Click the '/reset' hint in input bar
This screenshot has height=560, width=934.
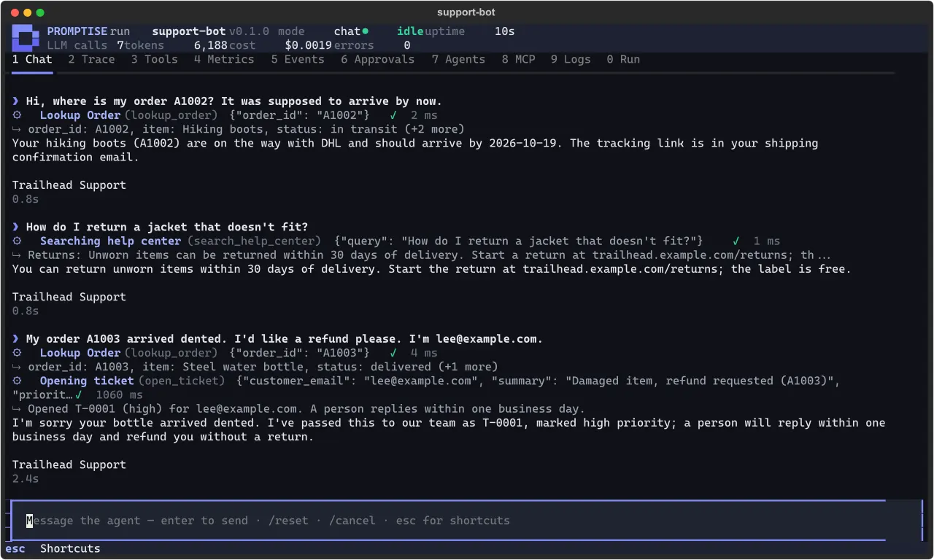(x=288, y=521)
